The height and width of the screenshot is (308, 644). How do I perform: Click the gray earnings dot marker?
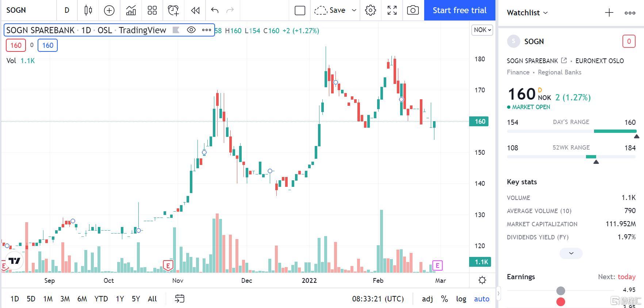click(x=561, y=290)
